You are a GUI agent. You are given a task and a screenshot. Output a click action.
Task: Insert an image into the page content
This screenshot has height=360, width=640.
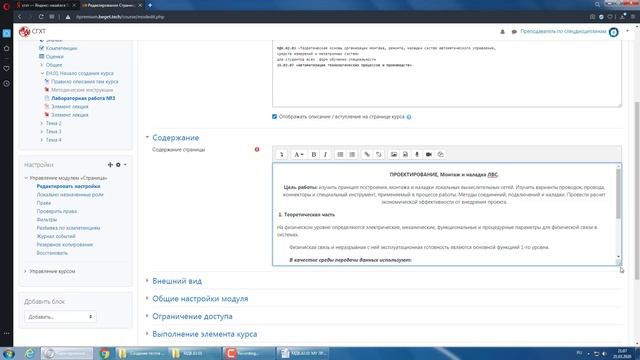(393, 154)
